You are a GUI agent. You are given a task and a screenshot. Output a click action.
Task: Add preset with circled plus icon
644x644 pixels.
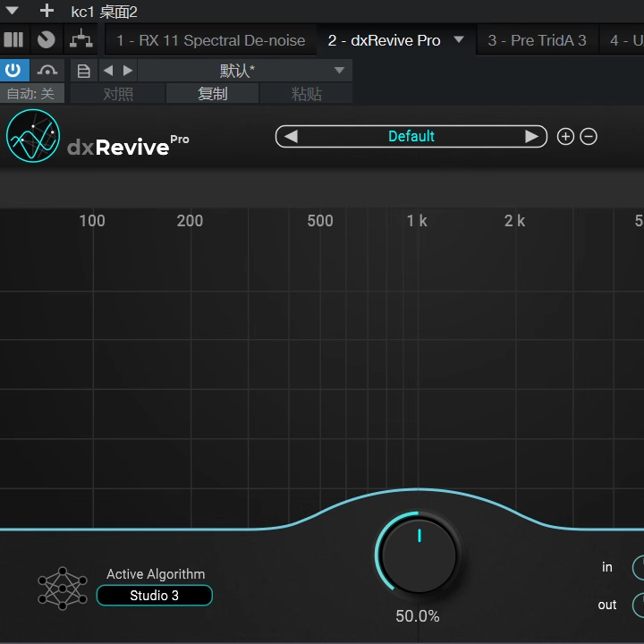click(x=565, y=136)
